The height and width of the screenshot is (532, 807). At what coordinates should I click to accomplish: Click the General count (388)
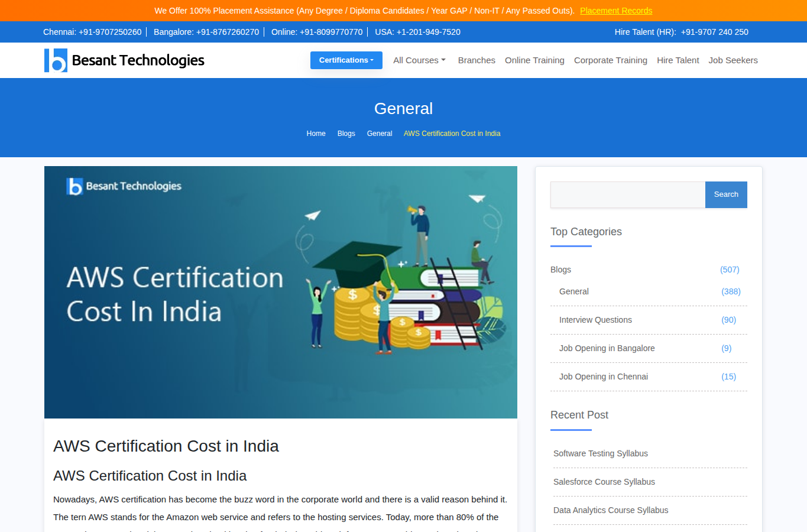(x=731, y=291)
